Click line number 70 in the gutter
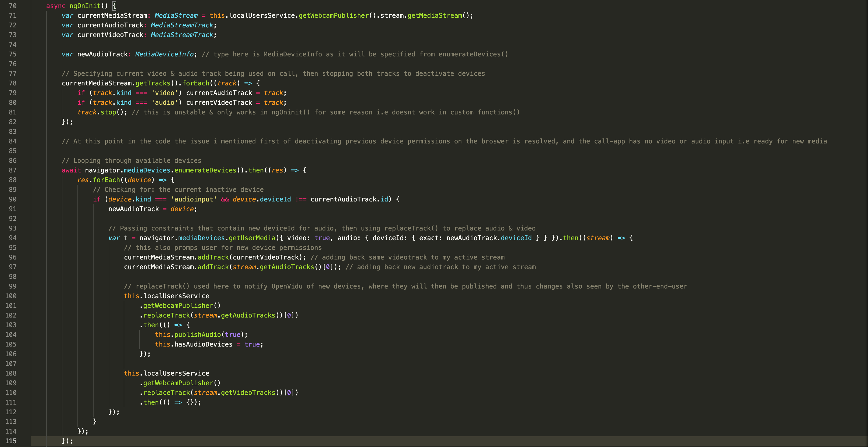This screenshot has height=447, width=868. point(12,6)
